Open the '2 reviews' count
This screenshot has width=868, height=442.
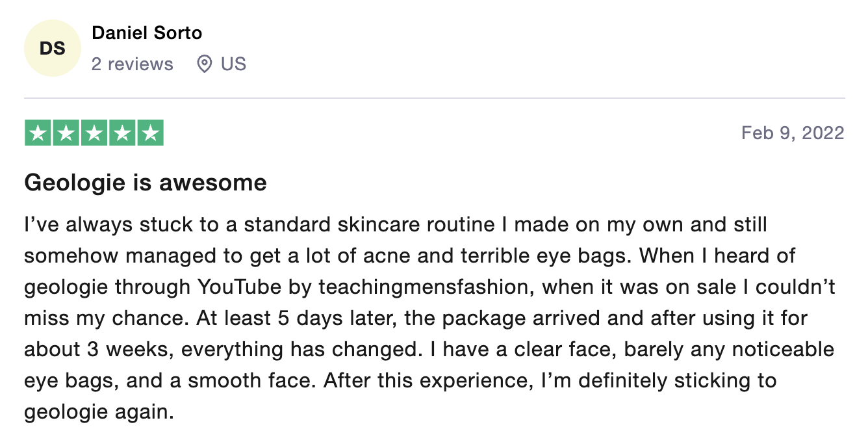[133, 64]
